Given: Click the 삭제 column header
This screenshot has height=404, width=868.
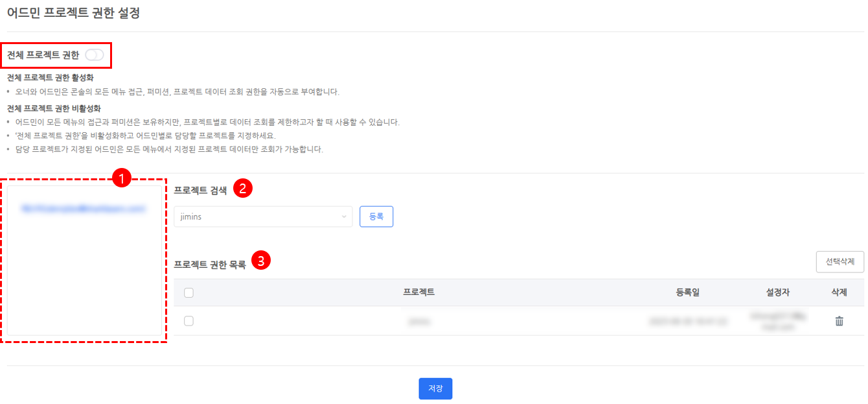Looking at the screenshot, I should pos(839,292).
